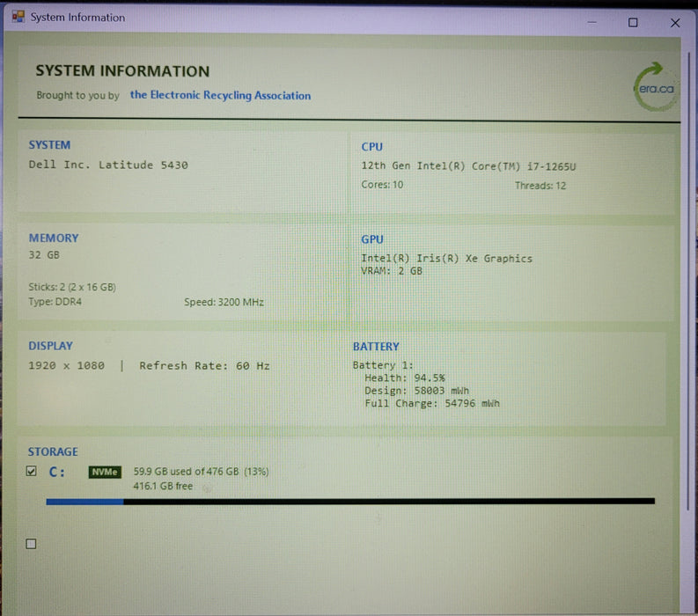Click the "Threads: 12" value
Image resolution: width=698 pixels, height=616 pixels.
pos(540,185)
